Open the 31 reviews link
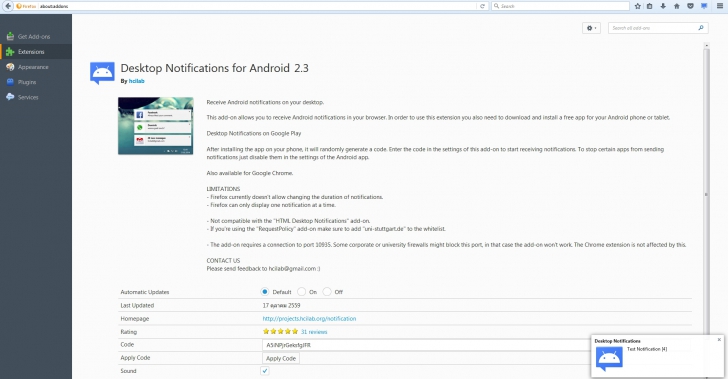Screen dimensions: 728x379 coord(314,332)
